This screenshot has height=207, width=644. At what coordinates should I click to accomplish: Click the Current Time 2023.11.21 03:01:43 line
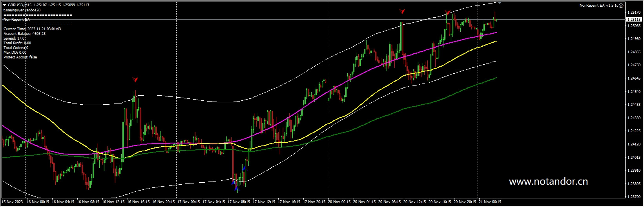click(32, 29)
